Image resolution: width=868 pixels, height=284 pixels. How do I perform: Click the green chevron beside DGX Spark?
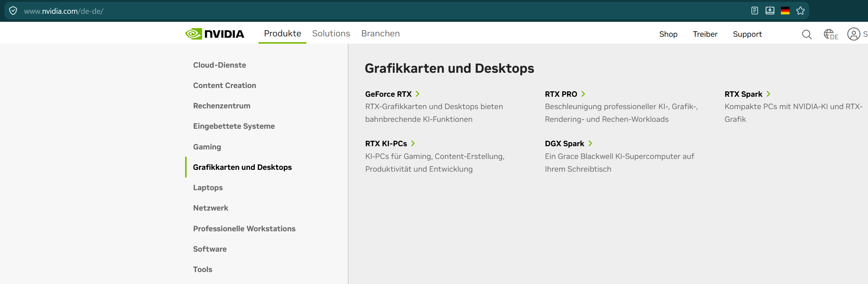pos(590,143)
